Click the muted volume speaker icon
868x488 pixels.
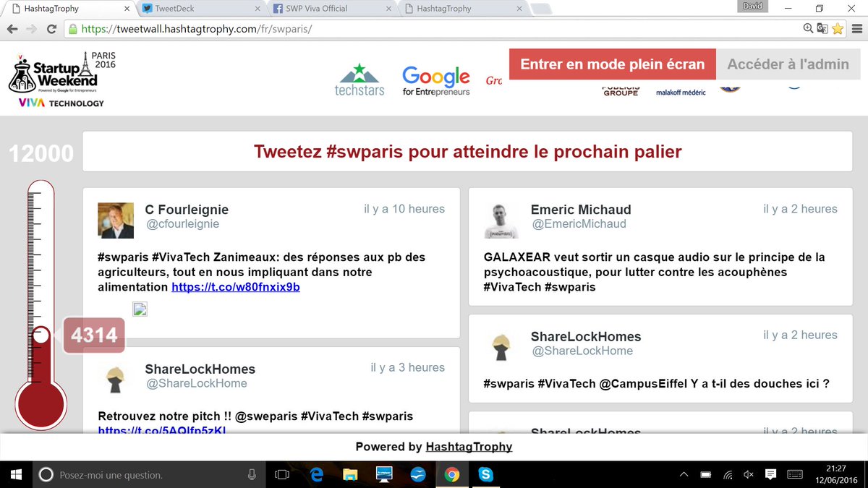749,475
